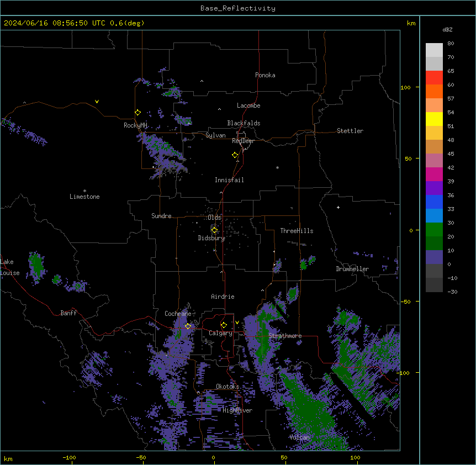The width and height of the screenshot is (476, 465).
Task: Select the purple 39 dBZ legend swatch
Action: tap(434, 188)
